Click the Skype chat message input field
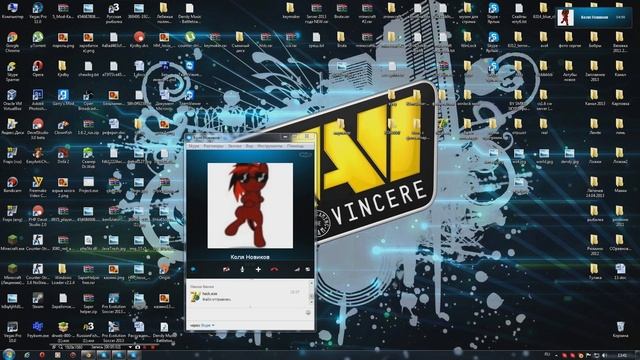This screenshot has width=640, height=360. point(246,313)
